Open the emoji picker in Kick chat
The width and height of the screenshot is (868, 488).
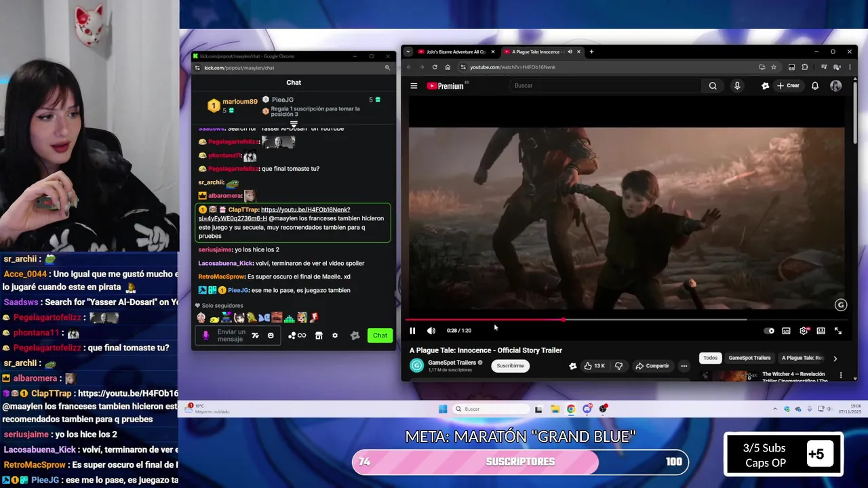click(x=271, y=335)
